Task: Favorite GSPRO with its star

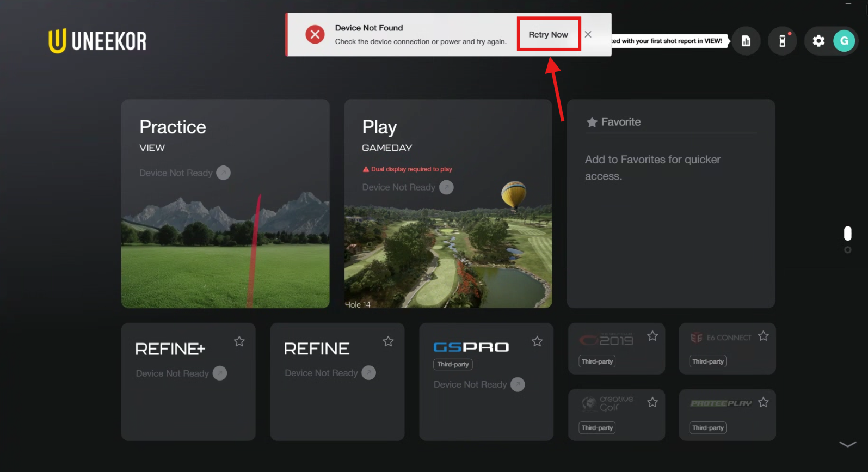Action: tap(537, 341)
